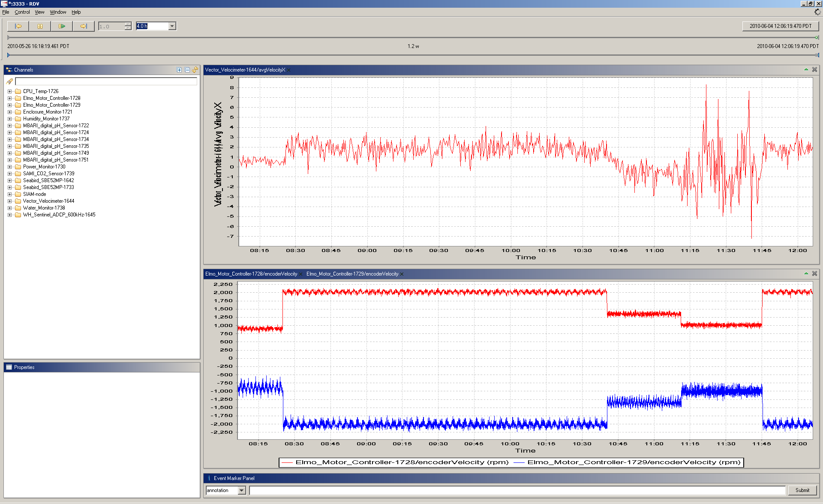Open the annotation type dropdown

click(x=242, y=490)
